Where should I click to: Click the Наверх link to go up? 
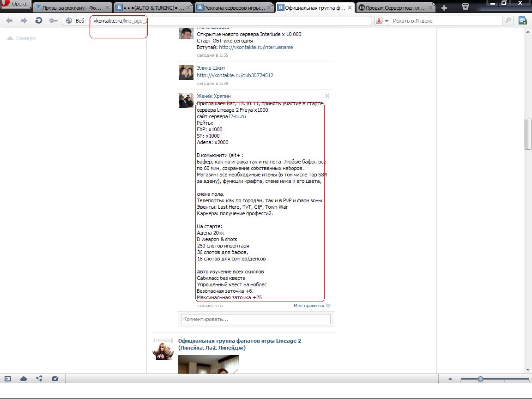pyautogui.click(x=22, y=38)
